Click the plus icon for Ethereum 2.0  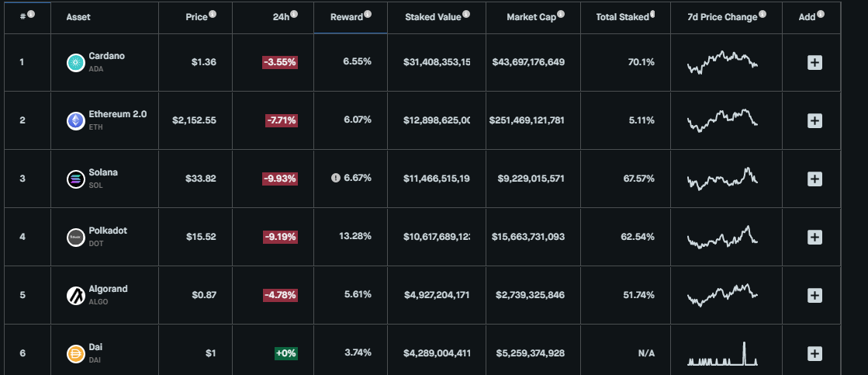(x=814, y=121)
